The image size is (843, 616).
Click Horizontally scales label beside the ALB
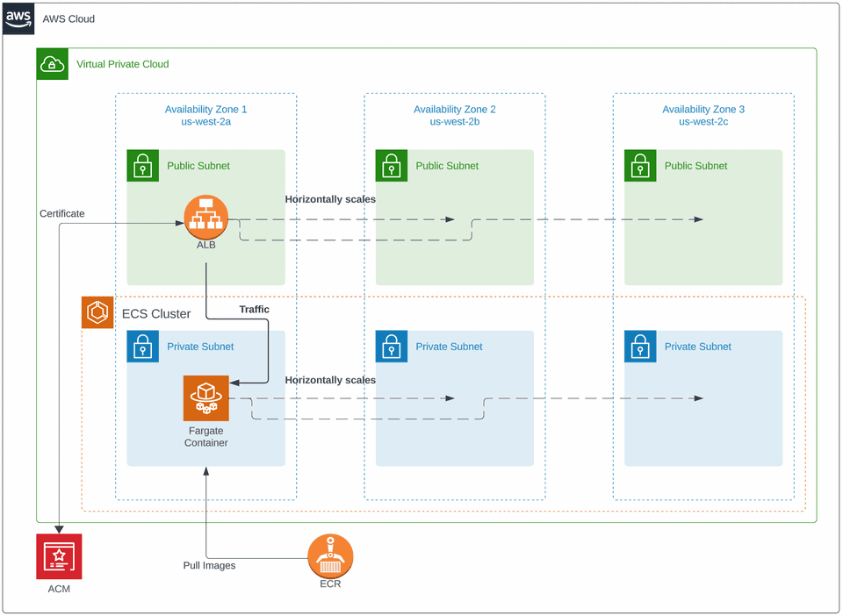coord(330,199)
